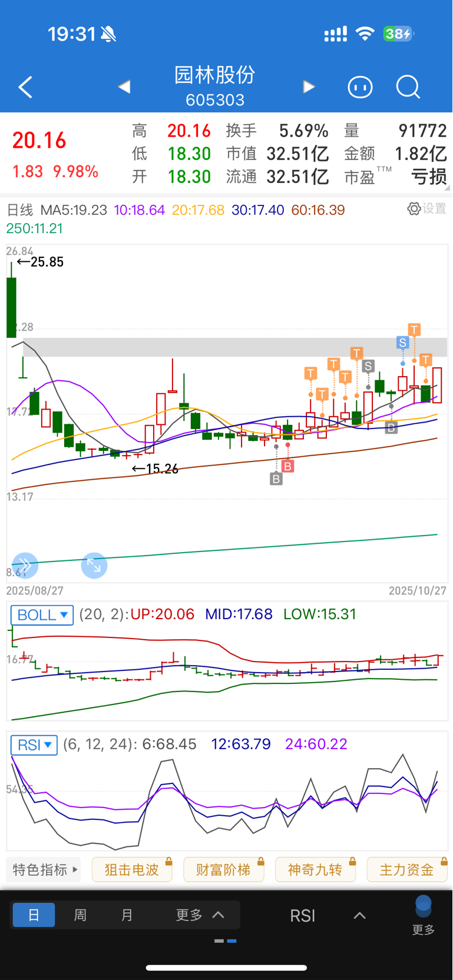Screen dimensions: 453x980
Task: Tap stock name 园林股份
Action: tap(215, 75)
